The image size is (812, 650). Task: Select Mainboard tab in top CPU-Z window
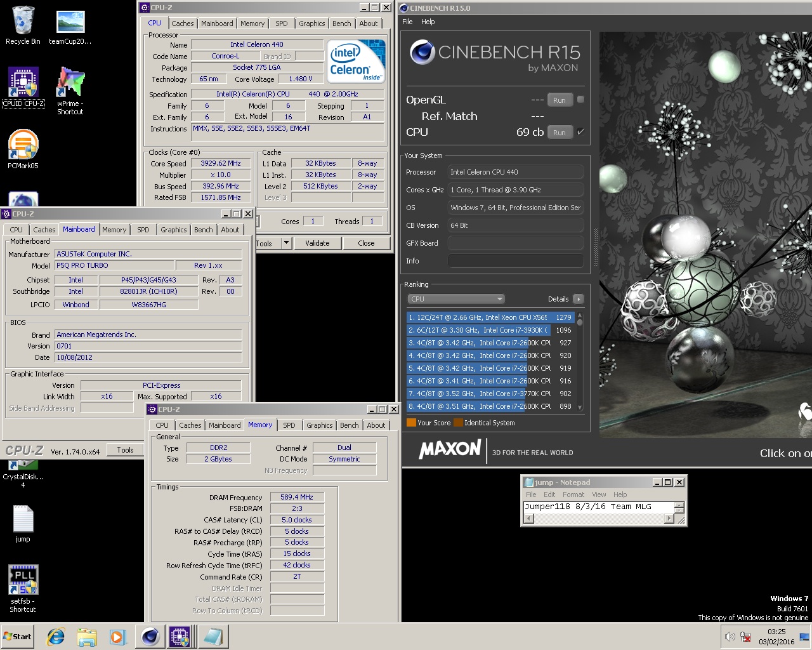217,23
